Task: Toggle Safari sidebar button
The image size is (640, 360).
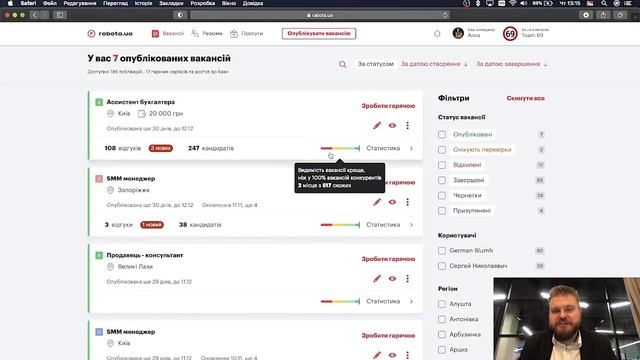Action: click(60, 15)
